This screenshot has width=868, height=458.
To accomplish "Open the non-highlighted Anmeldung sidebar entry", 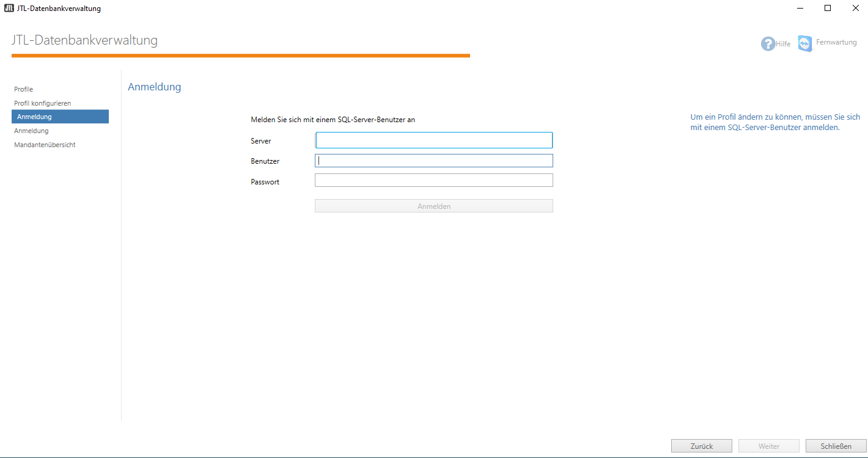I will [x=31, y=131].
